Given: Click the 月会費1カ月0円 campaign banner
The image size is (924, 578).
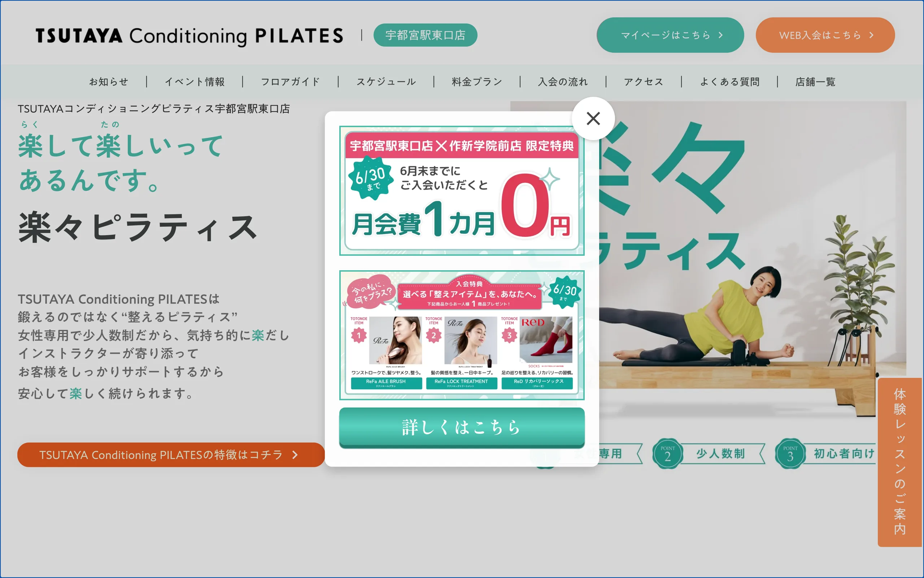Looking at the screenshot, I should click(x=462, y=191).
